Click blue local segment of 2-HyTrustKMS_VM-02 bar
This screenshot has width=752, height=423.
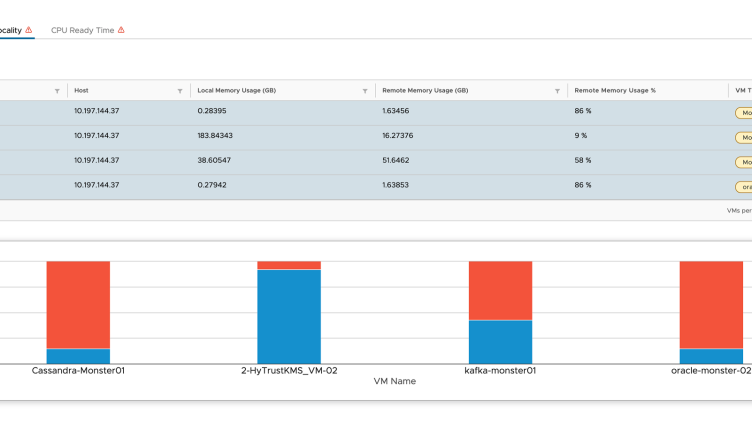289,317
